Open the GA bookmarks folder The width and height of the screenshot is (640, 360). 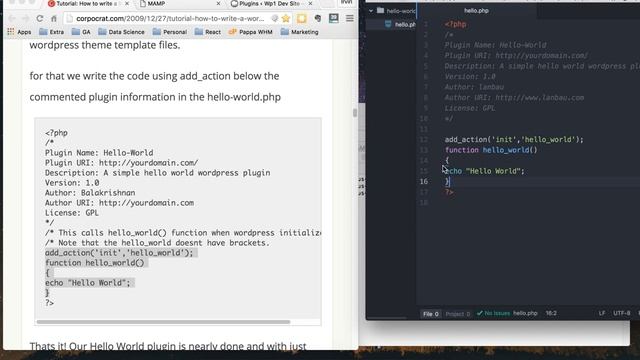tap(81, 32)
